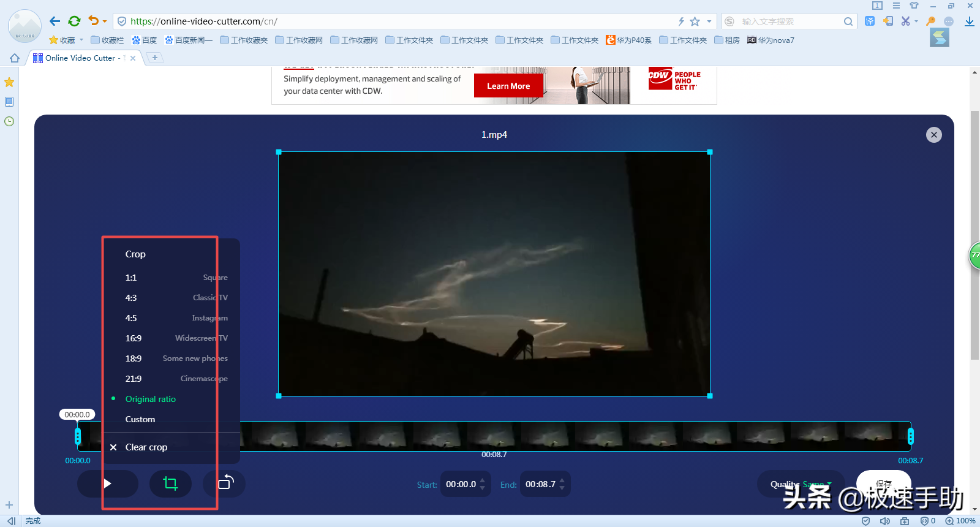Expand the arrow next to 收藏
This screenshot has height=527, width=980.
[81, 40]
